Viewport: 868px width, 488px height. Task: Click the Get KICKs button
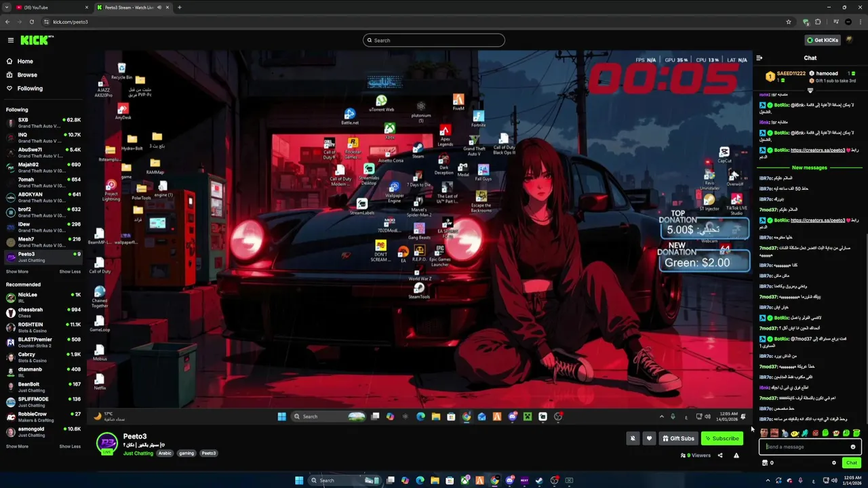point(823,40)
